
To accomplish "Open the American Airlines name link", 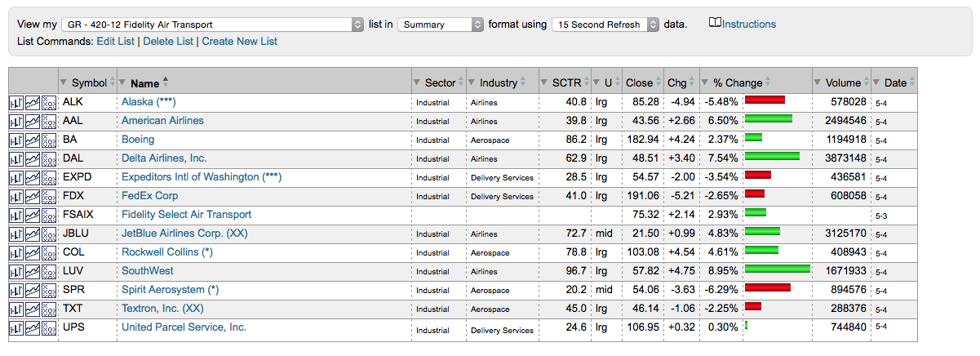I will 162,121.
